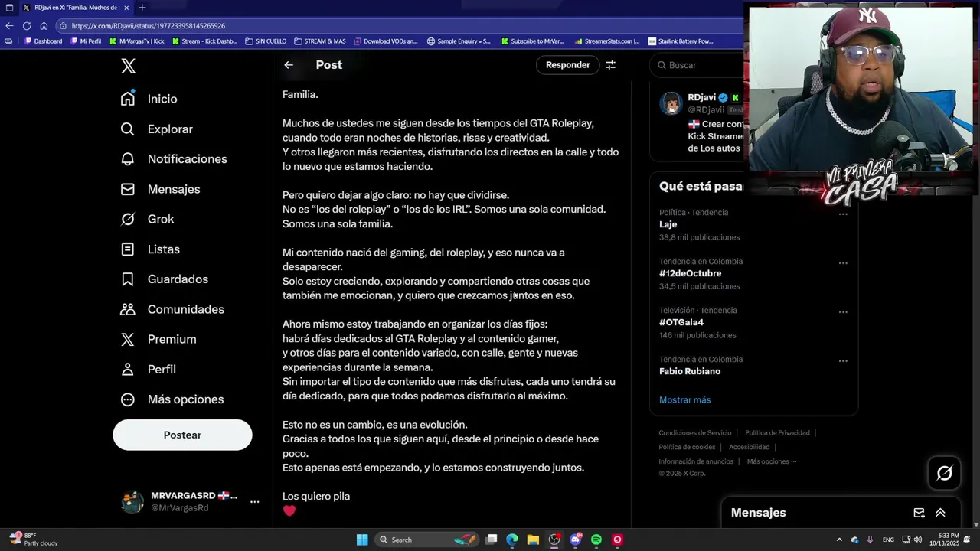Image resolution: width=980 pixels, height=551 pixels.
Task: Open more options for Laje trend
Action: [843, 214]
